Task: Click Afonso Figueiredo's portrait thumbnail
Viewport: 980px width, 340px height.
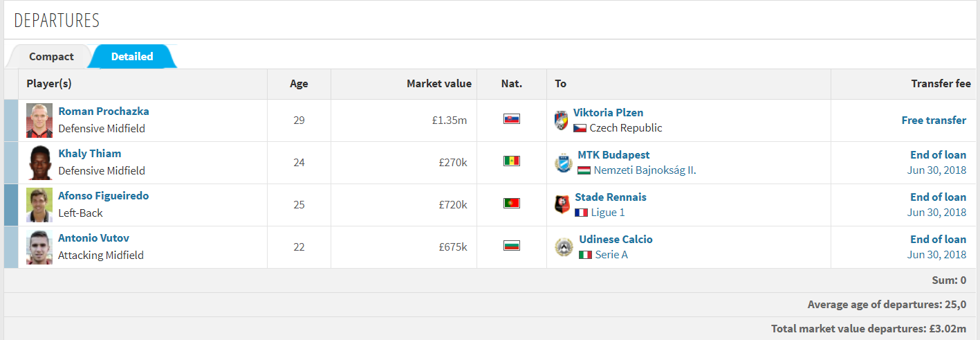Action: tap(39, 205)
